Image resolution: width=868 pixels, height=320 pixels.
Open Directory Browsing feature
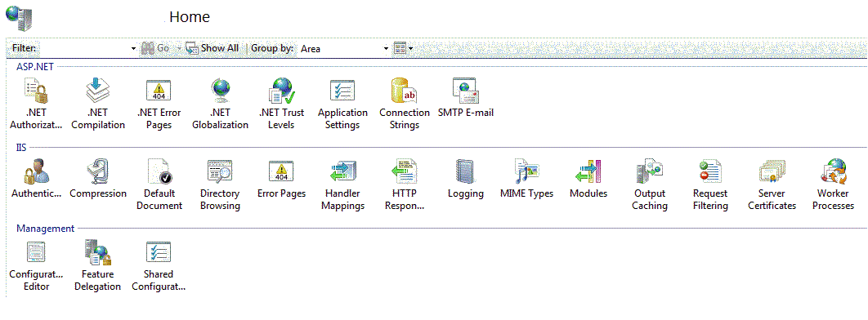pyautogui.click(x=221, y=184)
